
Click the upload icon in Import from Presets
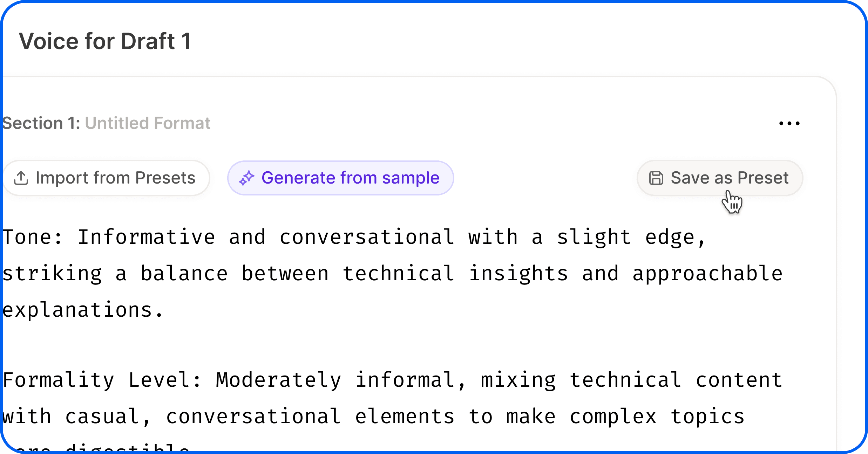click(21, 178)
